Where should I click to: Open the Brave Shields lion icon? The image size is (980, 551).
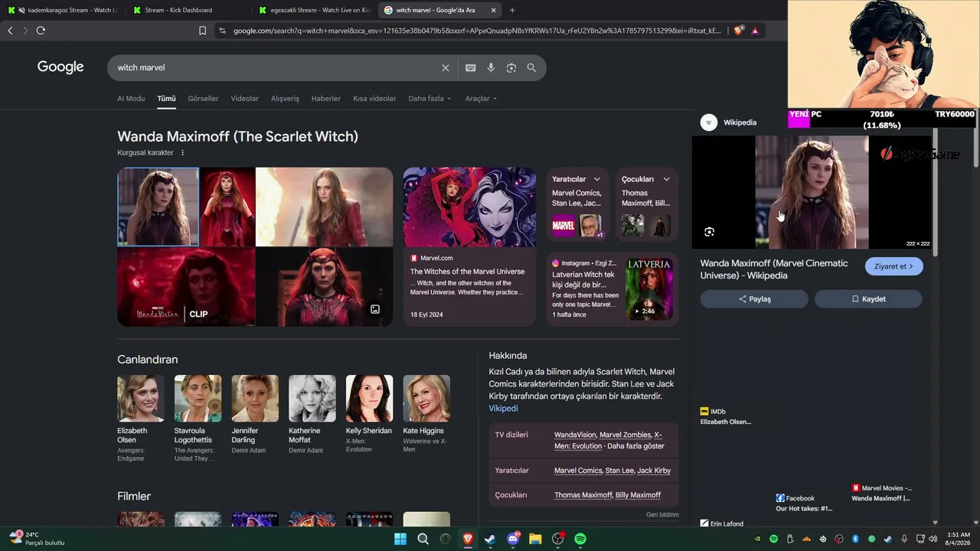point(738,31)
